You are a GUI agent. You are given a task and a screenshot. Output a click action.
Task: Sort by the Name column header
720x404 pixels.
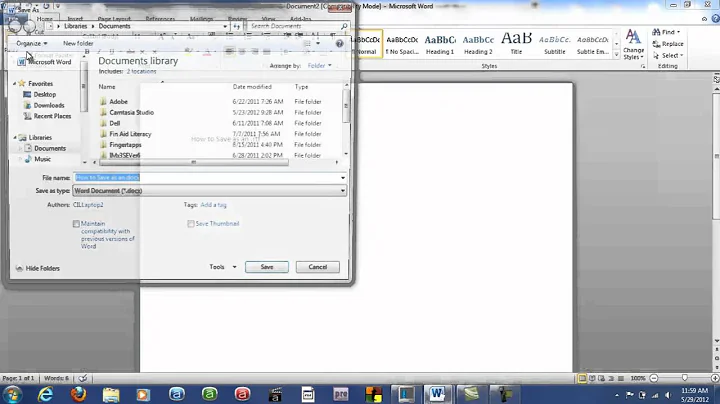107,87
